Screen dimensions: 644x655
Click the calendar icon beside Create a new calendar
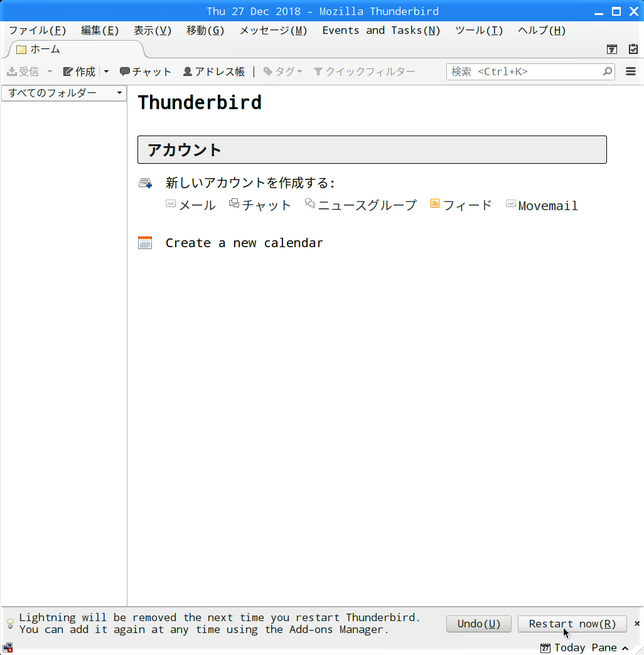click(x=145, y=243)
